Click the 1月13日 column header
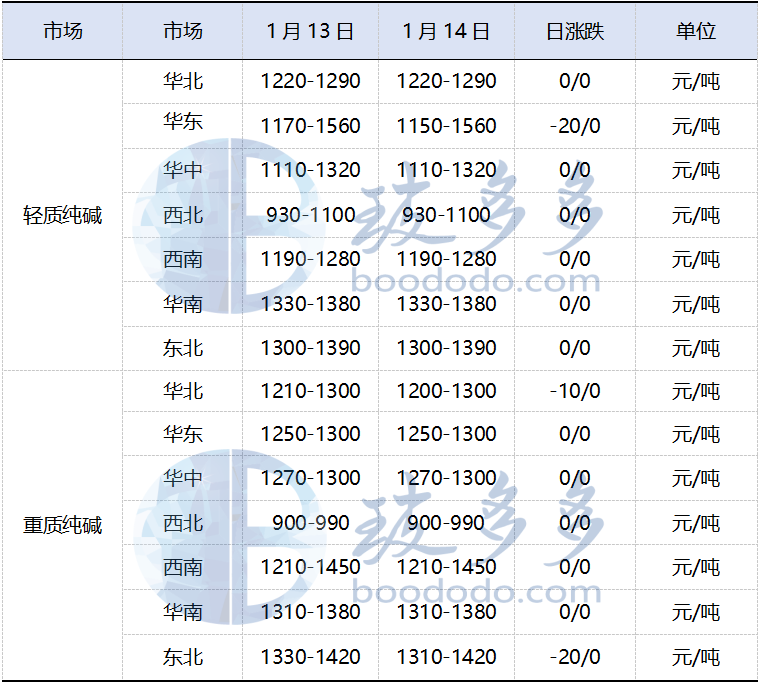Image resolution: width=760 pixels, height=683 pixels. [x=310, y=32]
